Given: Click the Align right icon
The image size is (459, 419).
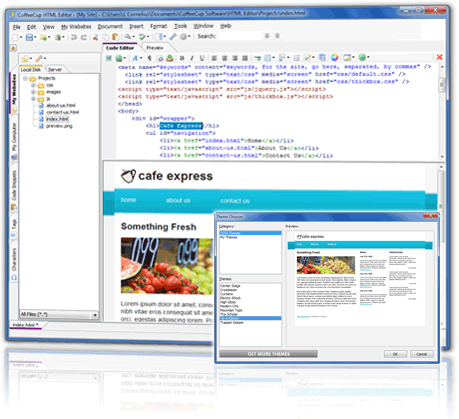Looking at the screenshot, I should pos(235,58).
